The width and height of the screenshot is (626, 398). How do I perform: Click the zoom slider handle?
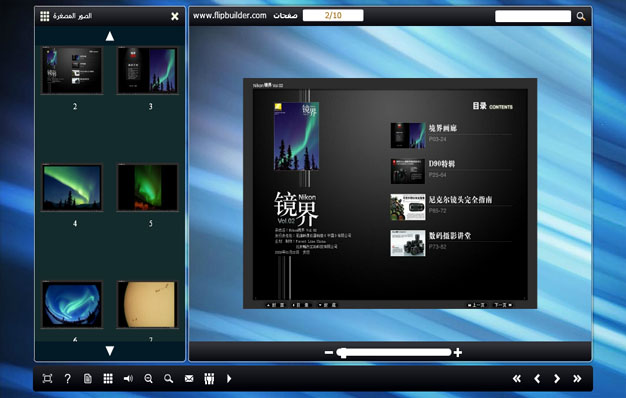click(x=343, y=352)
